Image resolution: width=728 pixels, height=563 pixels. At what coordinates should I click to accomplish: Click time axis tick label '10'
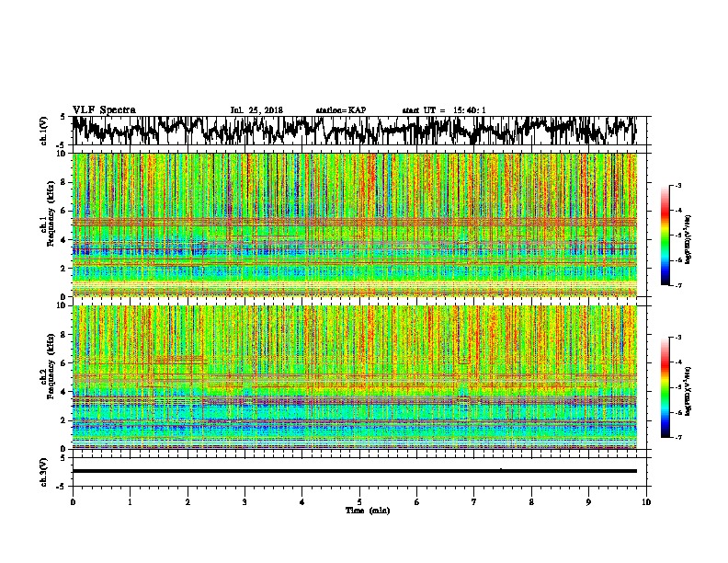[646, 502]
